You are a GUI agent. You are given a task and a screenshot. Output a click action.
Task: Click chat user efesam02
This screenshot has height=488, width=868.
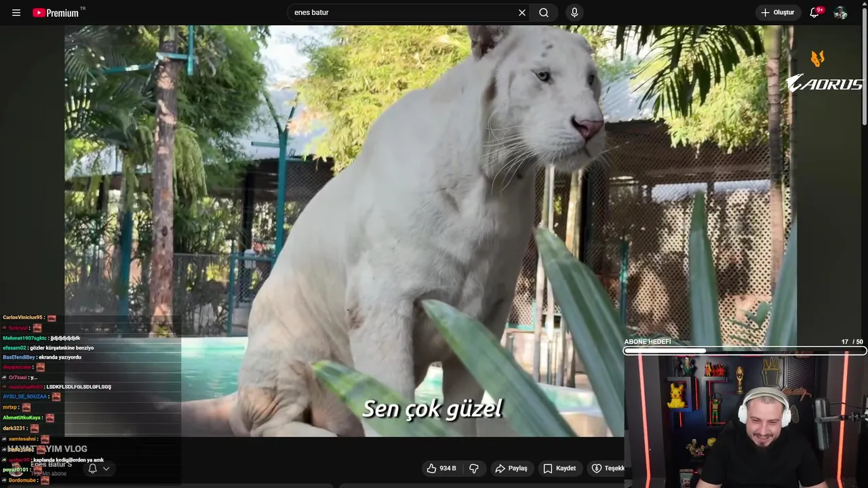14,348
